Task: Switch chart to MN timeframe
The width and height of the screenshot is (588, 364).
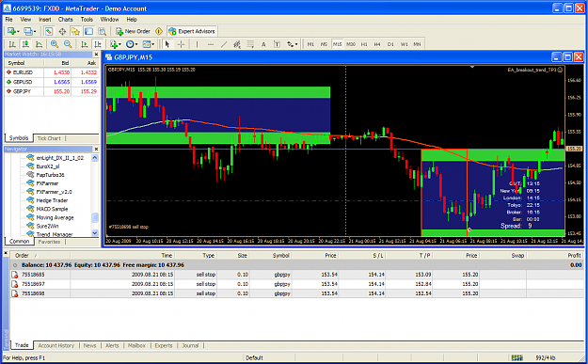Action: (x=417, y=44)
